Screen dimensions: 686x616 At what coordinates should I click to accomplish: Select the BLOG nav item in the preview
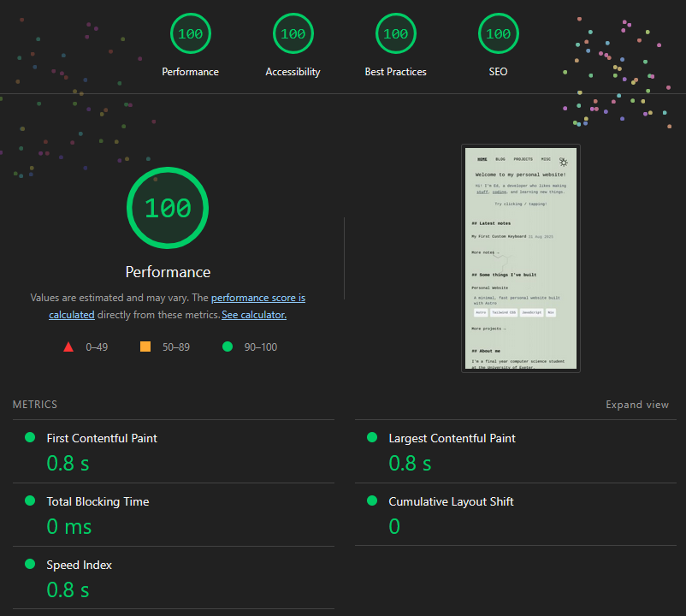click(x=500, y=159)
